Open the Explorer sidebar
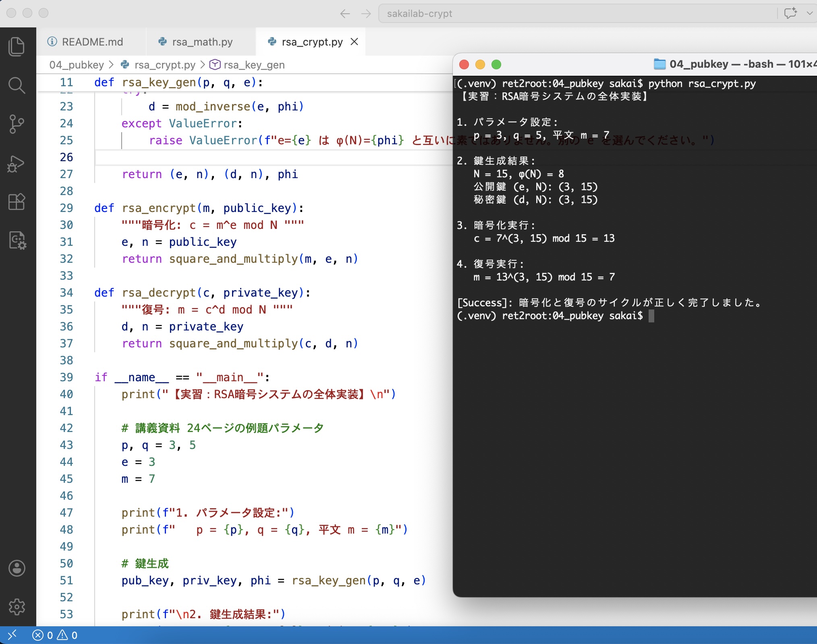Viewport: 817px width, 644px height. point(17,46)
